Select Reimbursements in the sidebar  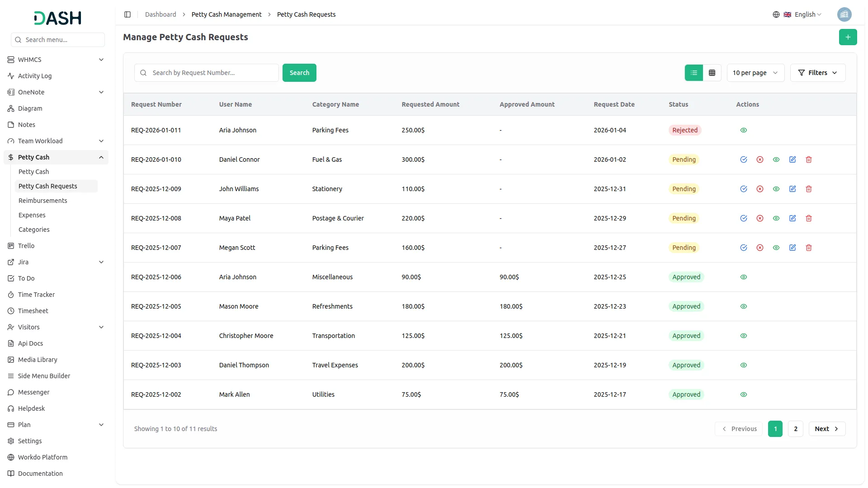(43, 201)
